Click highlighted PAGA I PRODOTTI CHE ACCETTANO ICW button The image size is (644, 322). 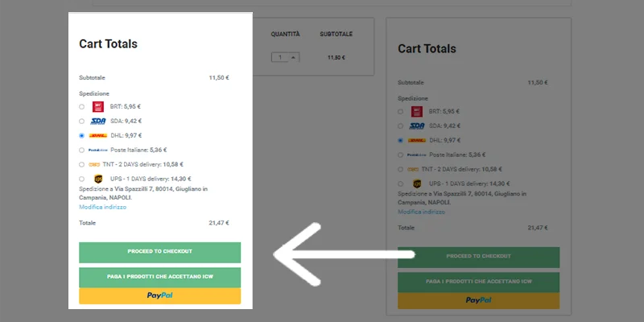pos(159,277)
